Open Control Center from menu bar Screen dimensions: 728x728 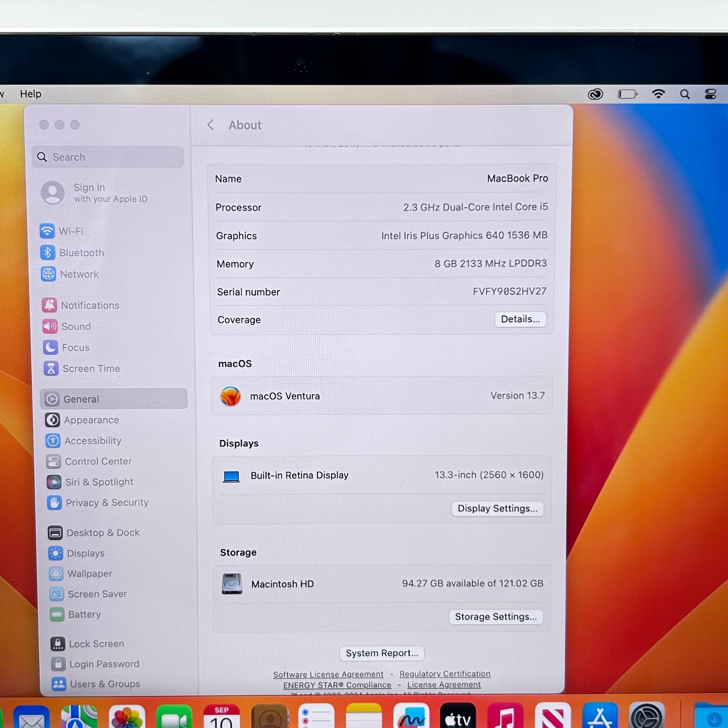pyautogui.click(x=711, y=94)
